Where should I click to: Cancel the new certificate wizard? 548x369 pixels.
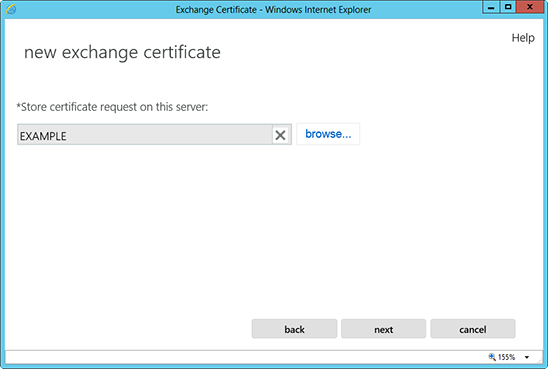point(473,329)
